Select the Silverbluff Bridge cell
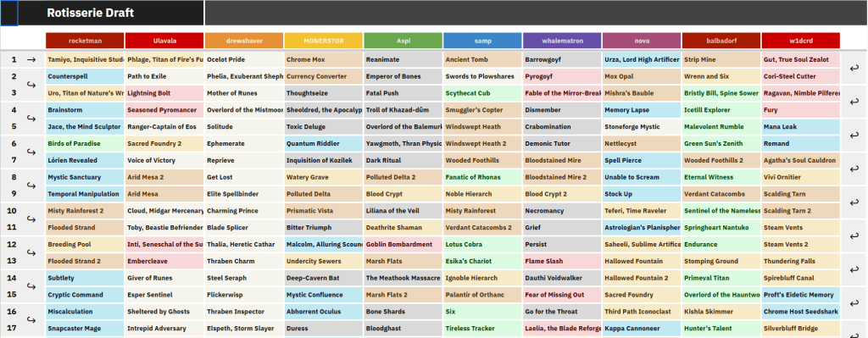This screenshot has width=868, height=338. 801,329
